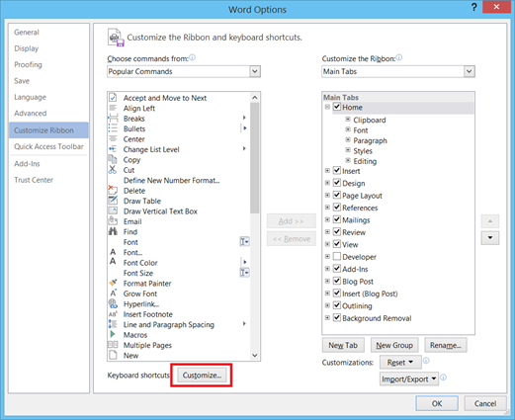
Task: Click the New Group button
Action: click(x=394, y=345)
